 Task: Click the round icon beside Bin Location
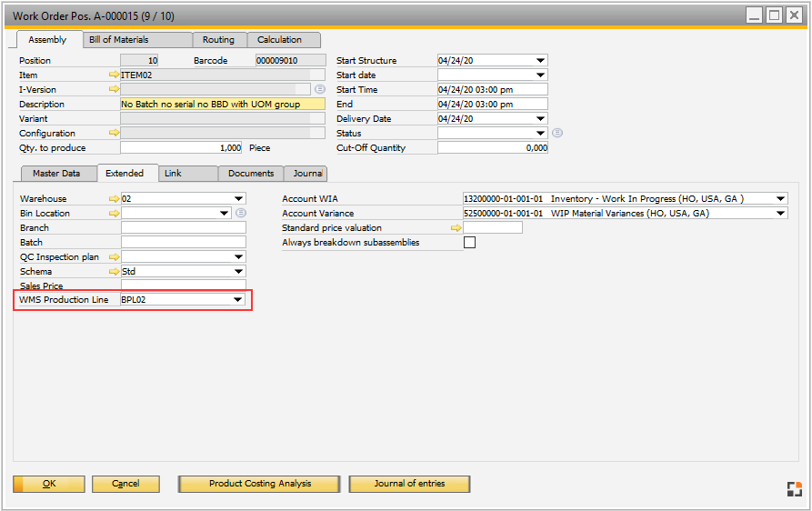[x=241, y=214]
